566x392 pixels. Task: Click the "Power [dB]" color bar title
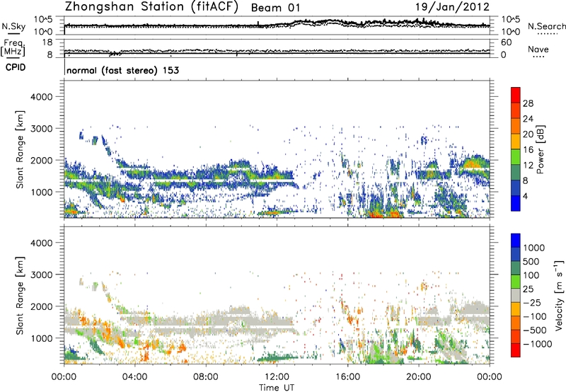point(541,149)
